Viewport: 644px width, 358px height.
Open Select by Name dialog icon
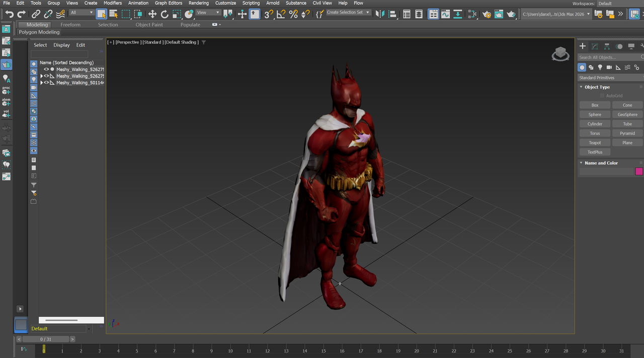click(x=114, y=14)
